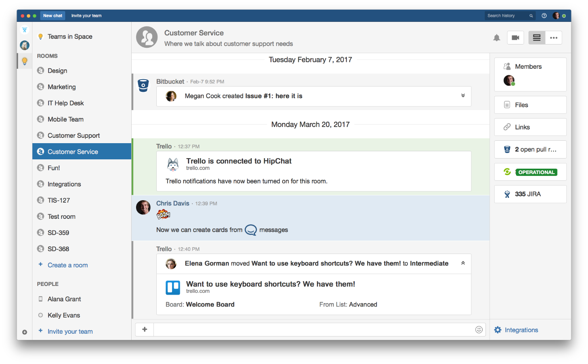Screen dimensions: 588x364
Task: Click the room notifications bell icon
Action: click(x=496, y=38)
